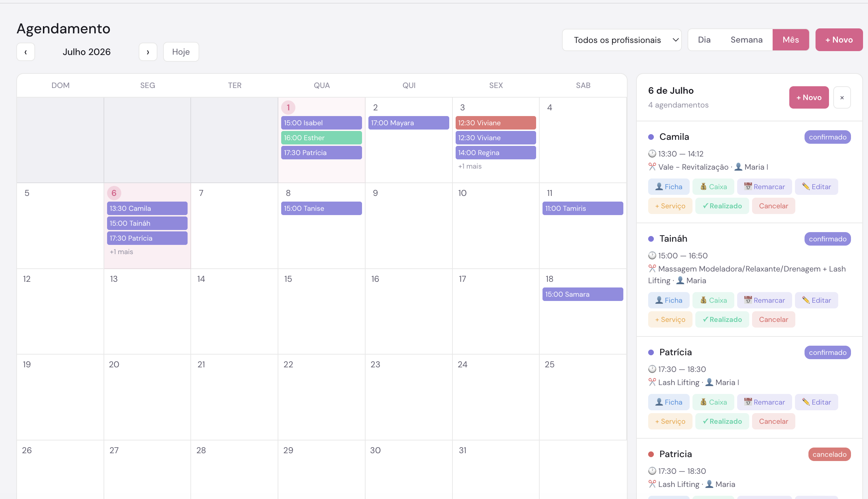The height and width of the screenshot is (499, 868).
Task: Select the Mês view tab
Action: coord(791,40)
